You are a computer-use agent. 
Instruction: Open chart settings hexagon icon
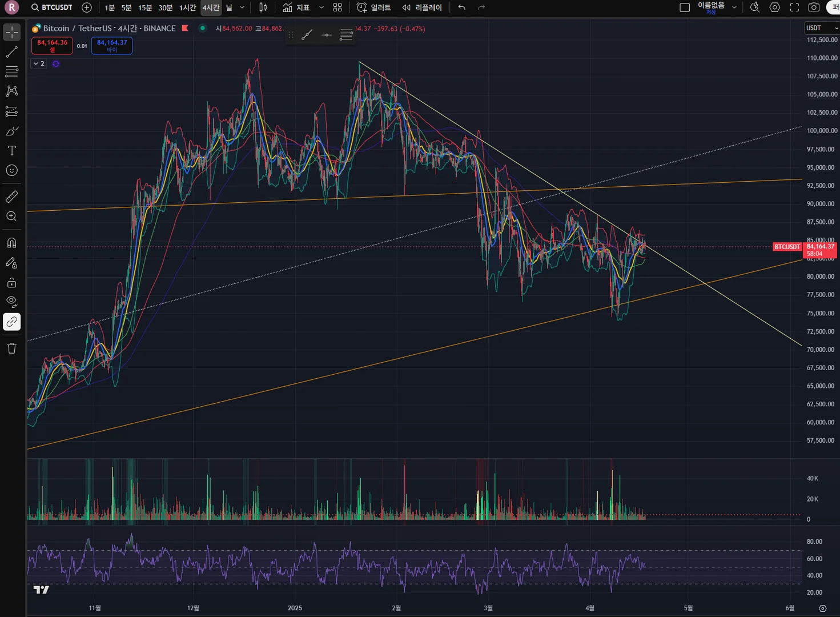(x=775, y=7)
